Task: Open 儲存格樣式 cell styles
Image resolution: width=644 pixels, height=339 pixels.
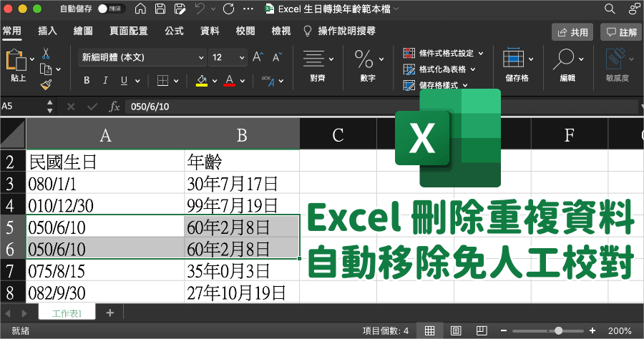Action: (435, 85)
